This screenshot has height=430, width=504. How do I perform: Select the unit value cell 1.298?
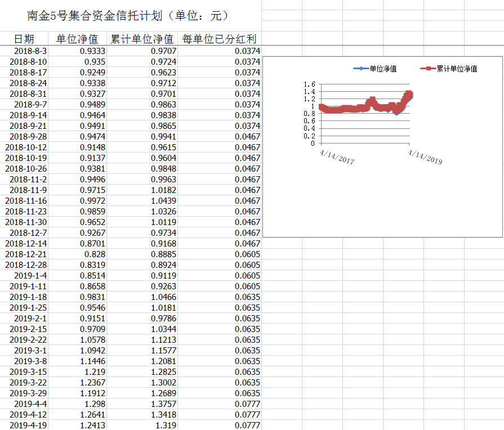[77, 404]
